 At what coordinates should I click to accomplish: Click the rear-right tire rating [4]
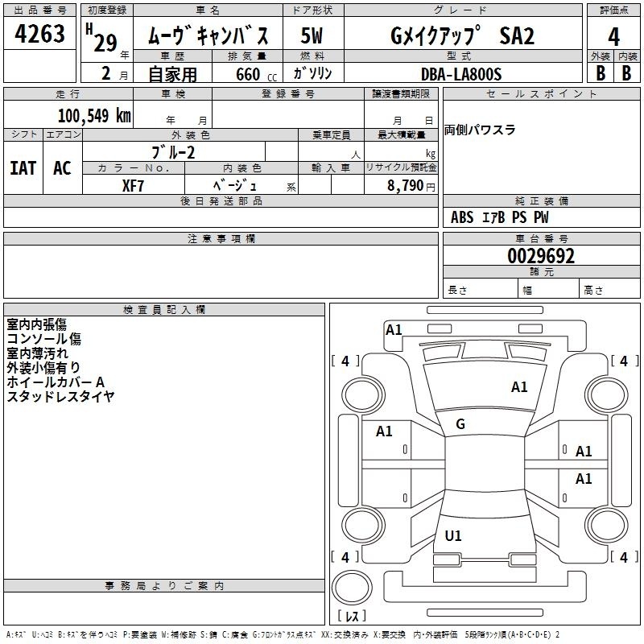[x=624, y=557]
